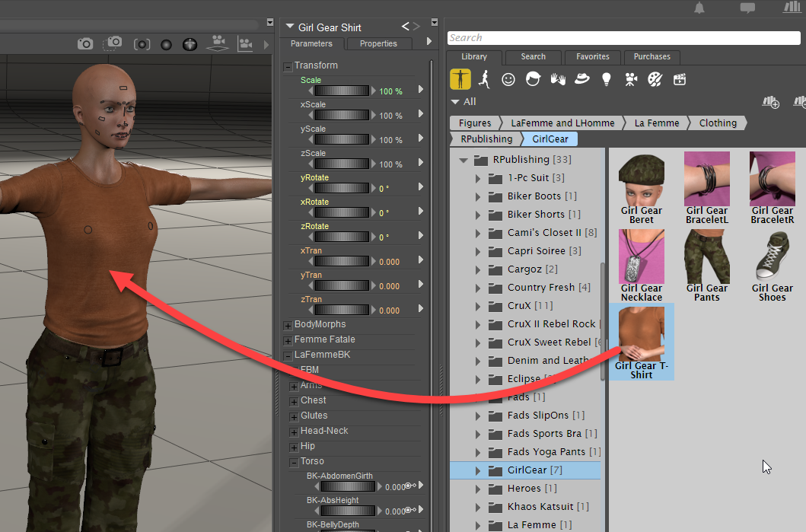Image resolution: width=806 pixels, height=532 pixels.
Task: Select the camera icon in the viewport toolbar
Action: [x=84, y=43]
